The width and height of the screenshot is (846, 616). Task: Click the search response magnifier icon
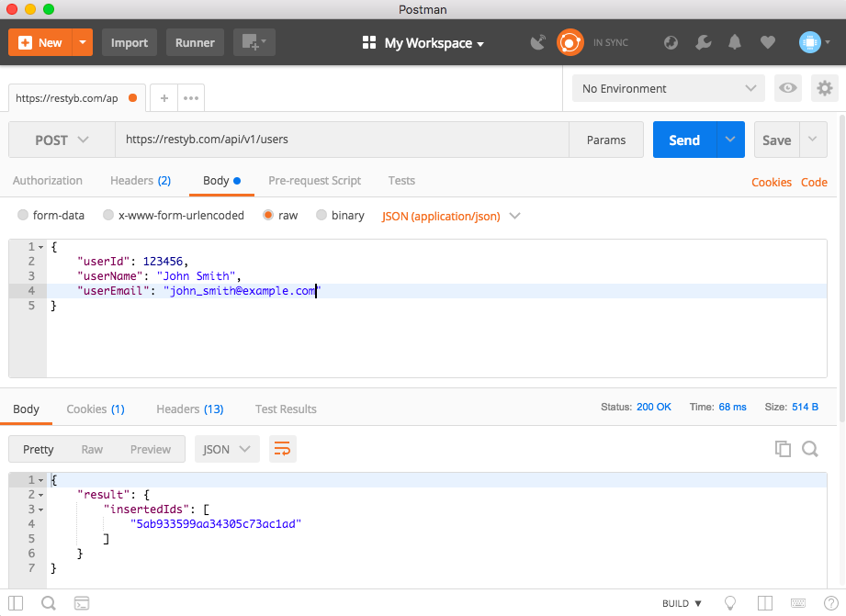(810, 449)
